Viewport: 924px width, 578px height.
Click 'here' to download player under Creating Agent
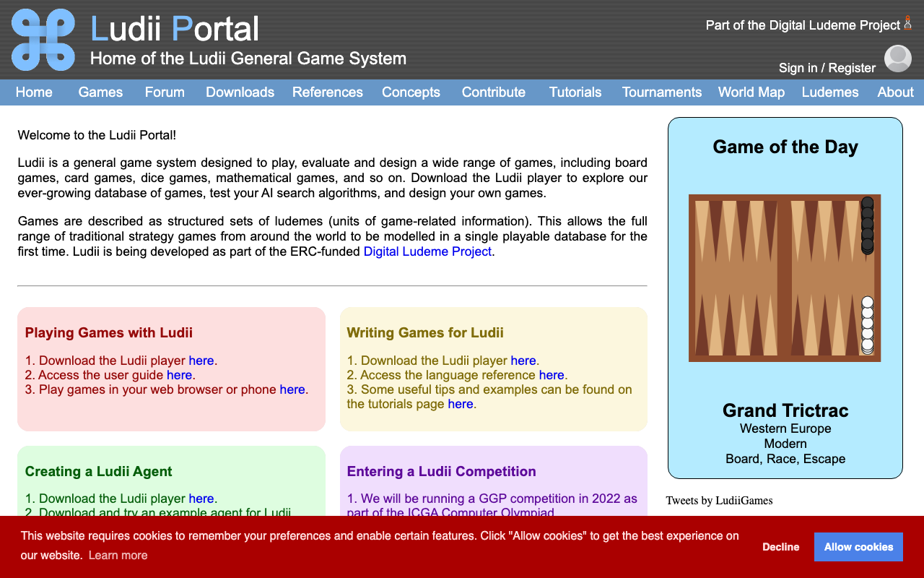[x=201, y=499]
